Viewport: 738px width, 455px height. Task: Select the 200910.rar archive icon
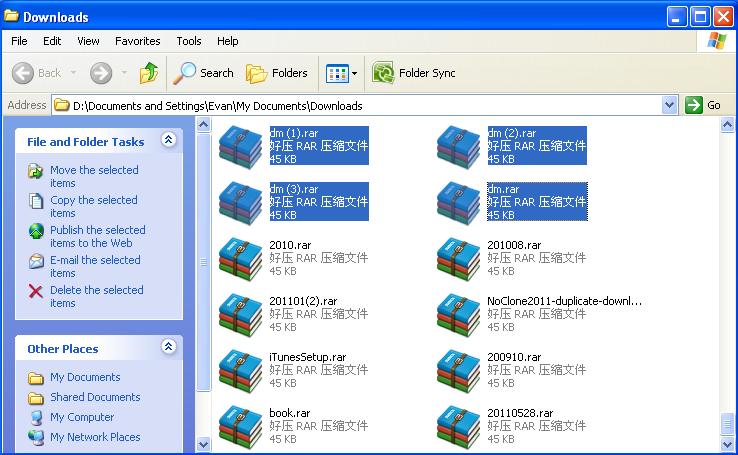[x=458, y=371]
